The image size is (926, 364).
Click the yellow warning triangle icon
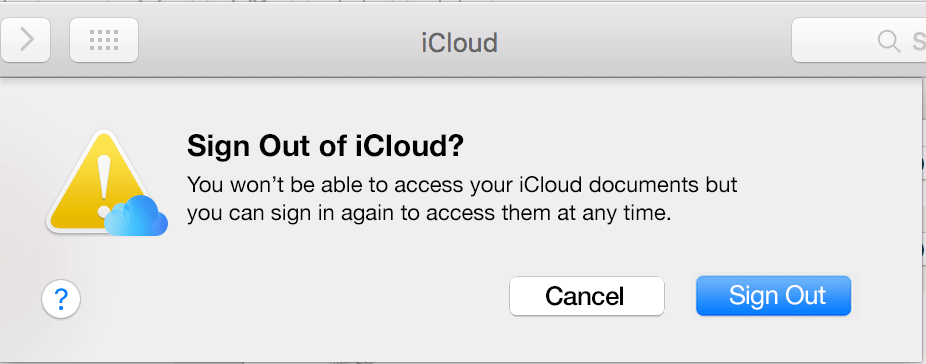99,181
